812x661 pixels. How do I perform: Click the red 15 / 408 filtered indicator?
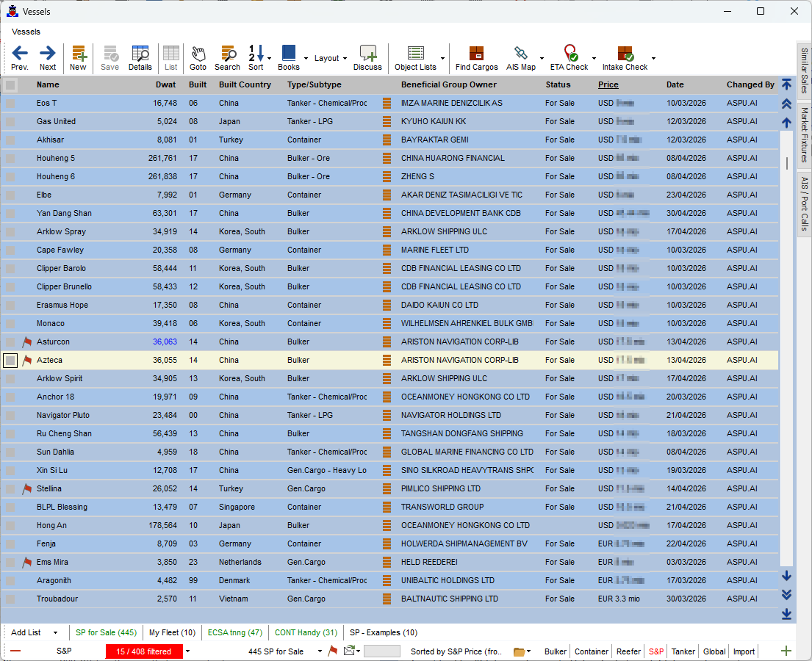coord(144,651)
